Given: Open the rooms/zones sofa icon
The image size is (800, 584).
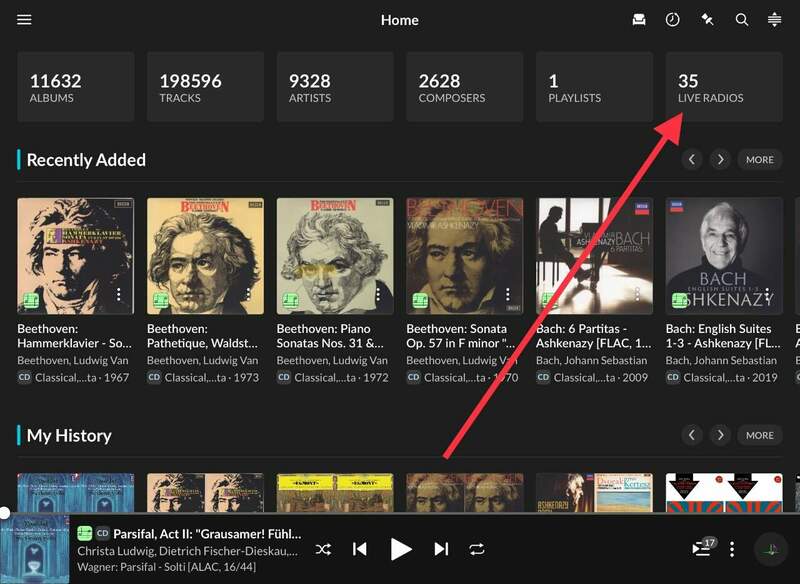Looking at the screenshot, I should 639,20.
